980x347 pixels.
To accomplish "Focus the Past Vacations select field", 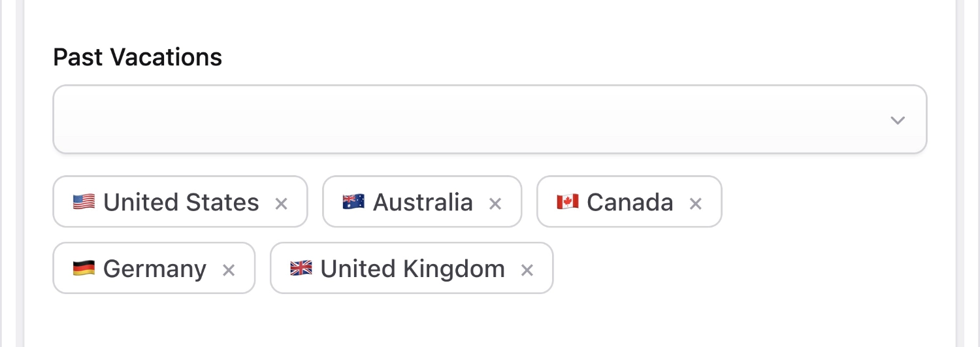I will pos(457,120).
